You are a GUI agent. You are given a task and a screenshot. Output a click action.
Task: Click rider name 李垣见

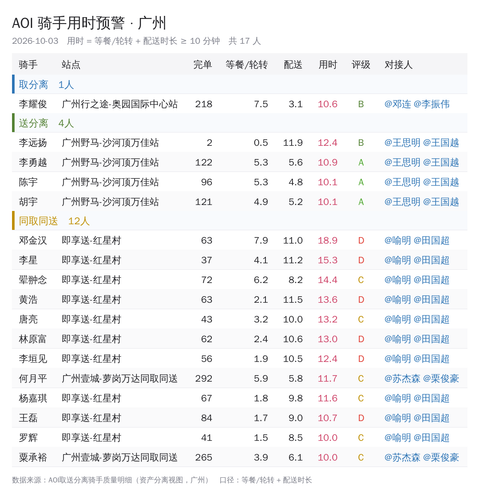coord(33,359)
